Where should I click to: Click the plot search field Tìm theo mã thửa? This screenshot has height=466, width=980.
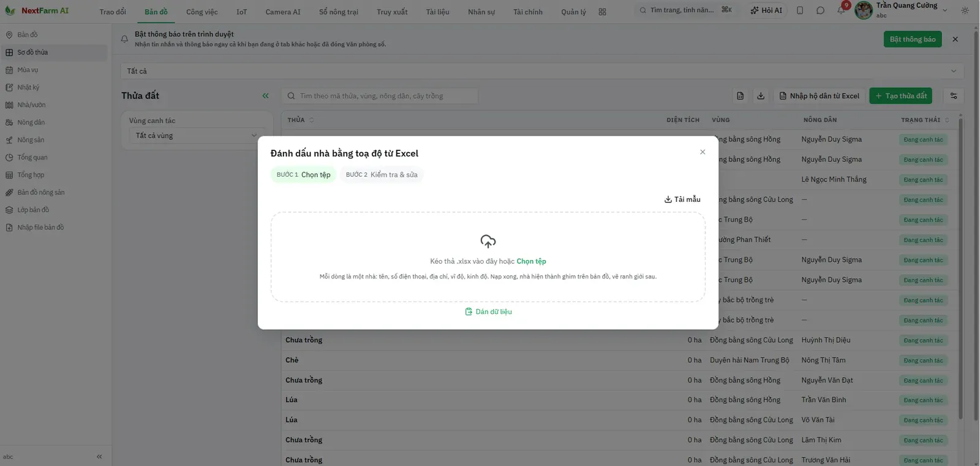(x=380, y=96)
